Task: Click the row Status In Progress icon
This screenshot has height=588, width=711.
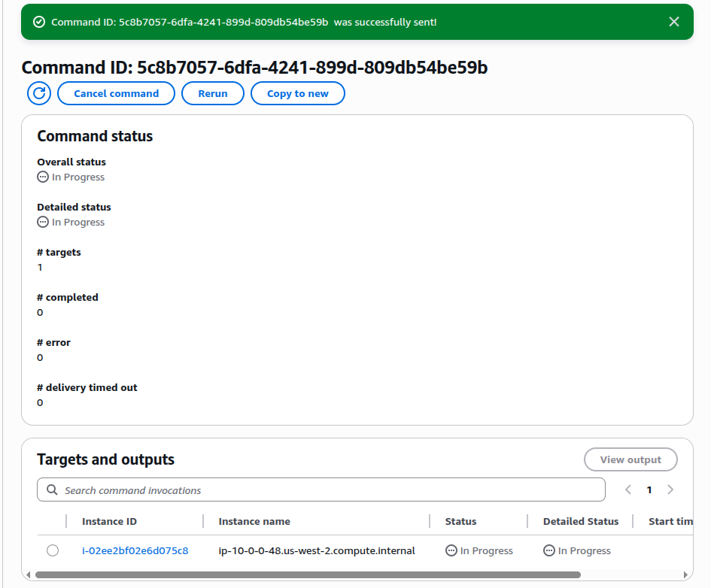Action: click(x=451, y=550)
